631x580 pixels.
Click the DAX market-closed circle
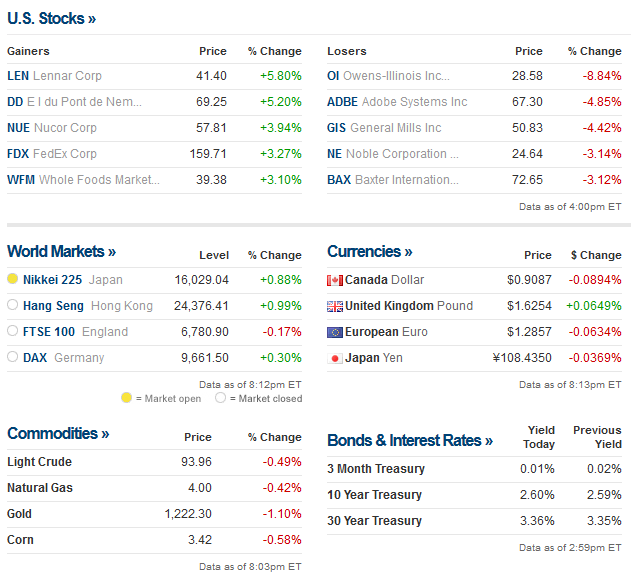(x=13, y=357)
